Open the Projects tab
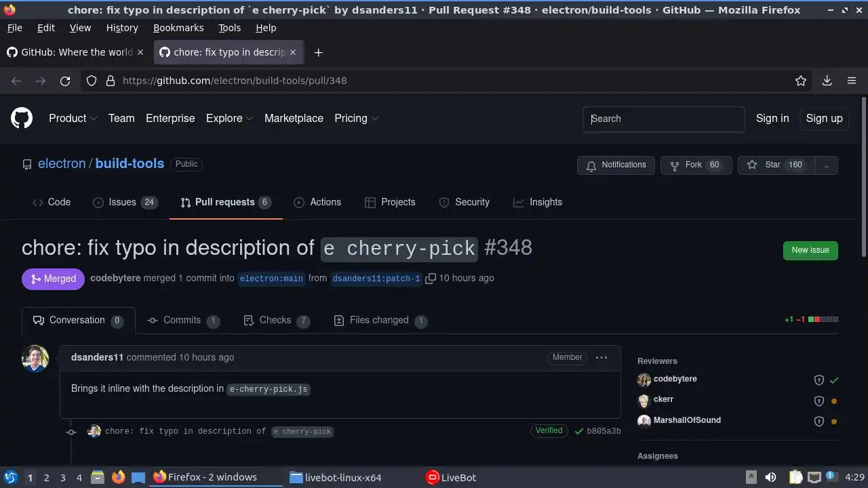 (x=390, y=202)
